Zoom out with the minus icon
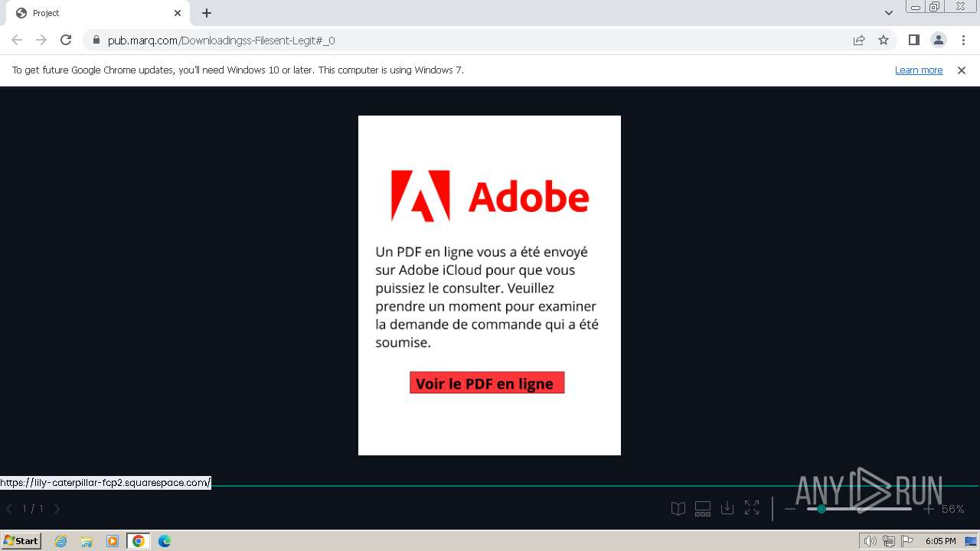This screenshot has width=980, height=551. click(x=790, y=509)
